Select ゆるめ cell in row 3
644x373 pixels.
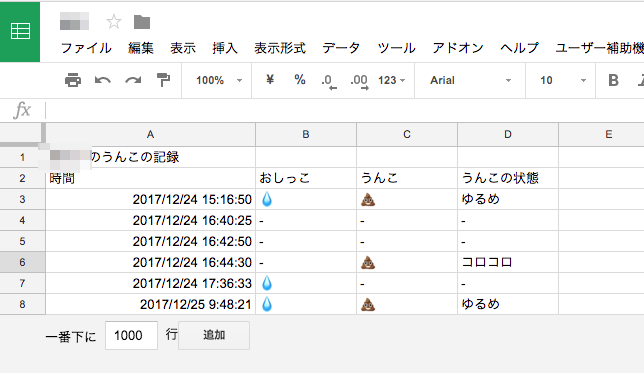click(508, 199)
